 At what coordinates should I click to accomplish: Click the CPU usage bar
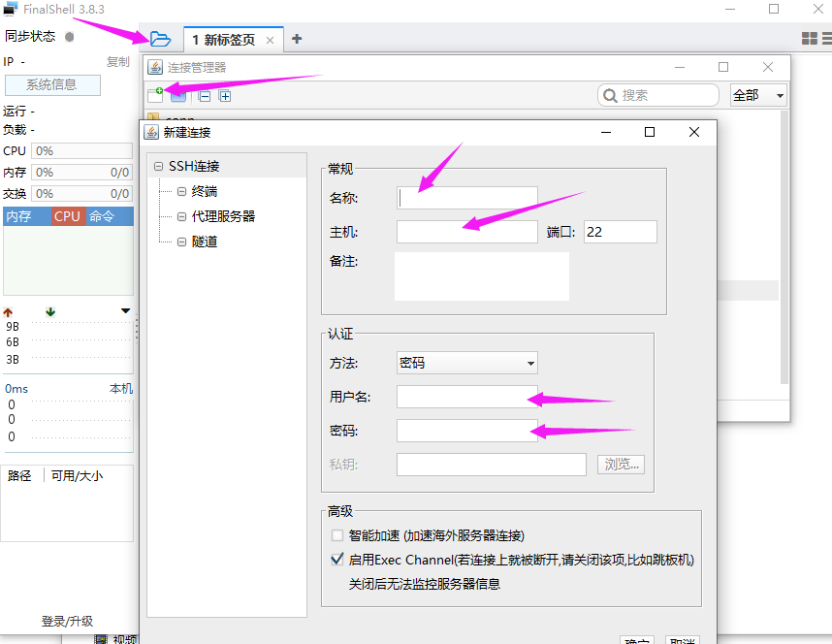pyautogui.click(x=81, y=150)
